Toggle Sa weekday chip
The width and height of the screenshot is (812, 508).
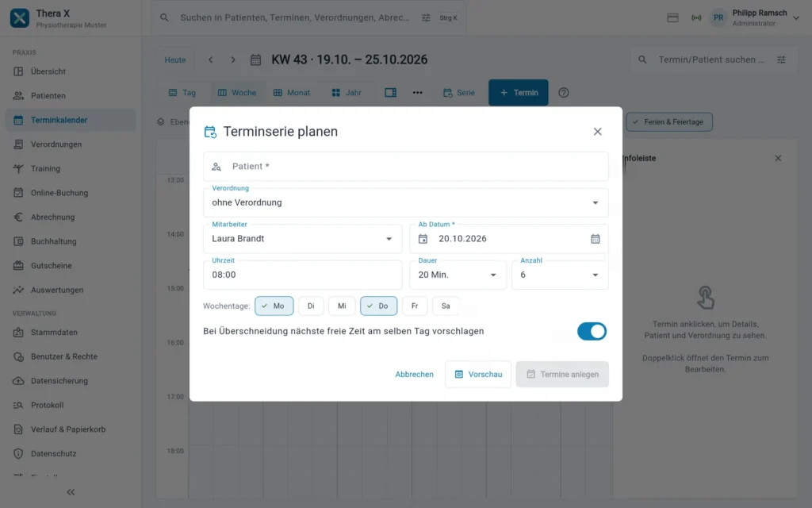click(446, 306)
